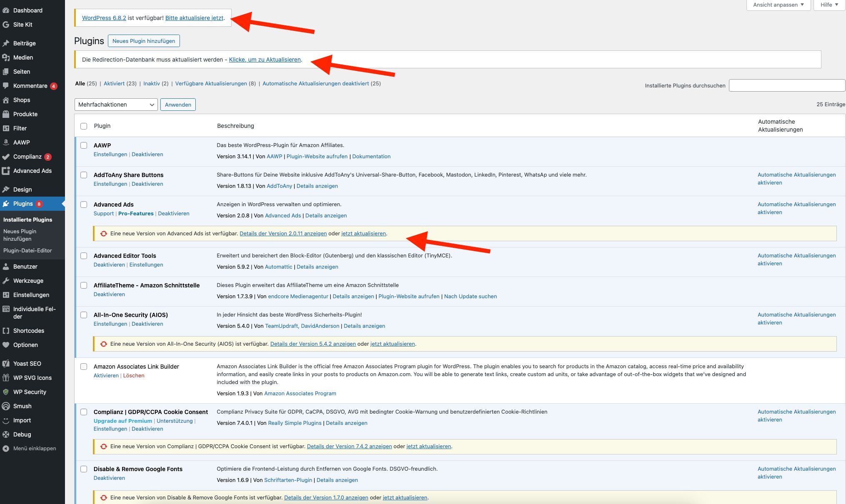Viewport: 846px width, 504px height.
Task: Filter plugins by Inaktiv
Action: (152, 83)
